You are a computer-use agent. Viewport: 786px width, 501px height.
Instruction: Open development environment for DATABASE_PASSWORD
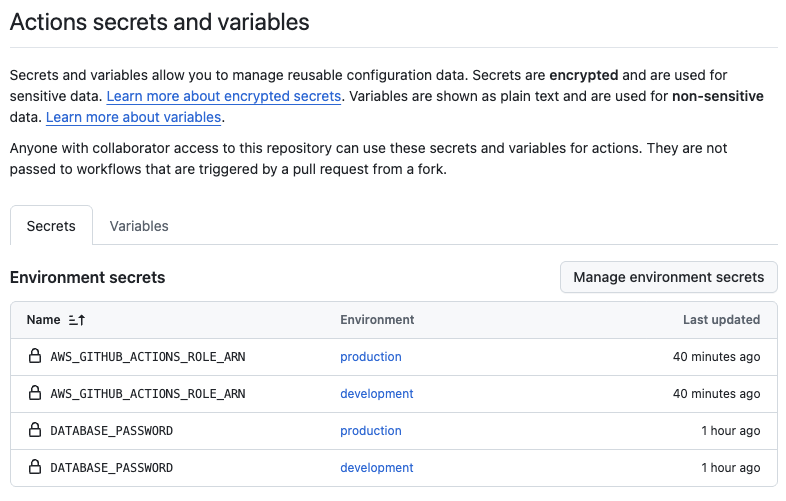click(376, 468)
